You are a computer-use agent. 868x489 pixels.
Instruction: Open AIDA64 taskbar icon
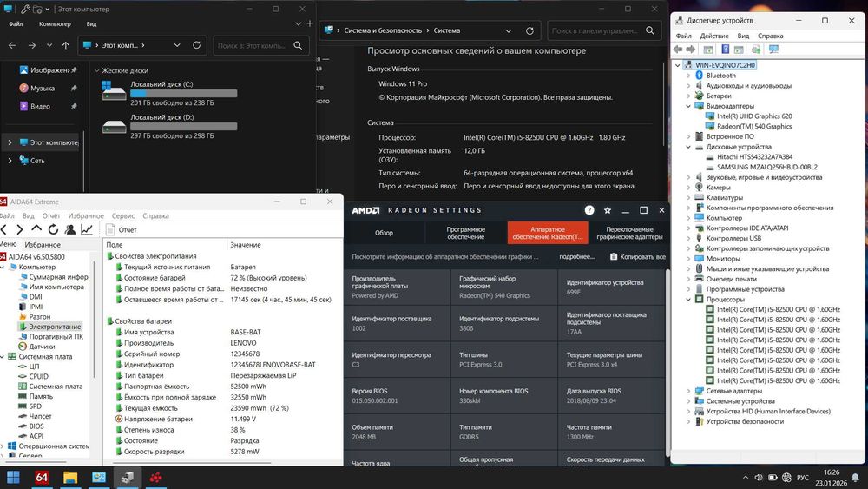coord(42,478)
